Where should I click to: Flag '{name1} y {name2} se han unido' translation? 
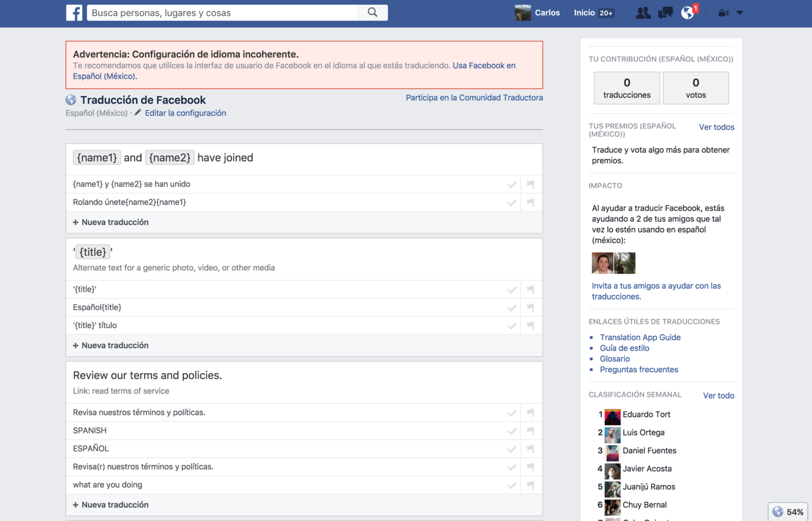530,185
